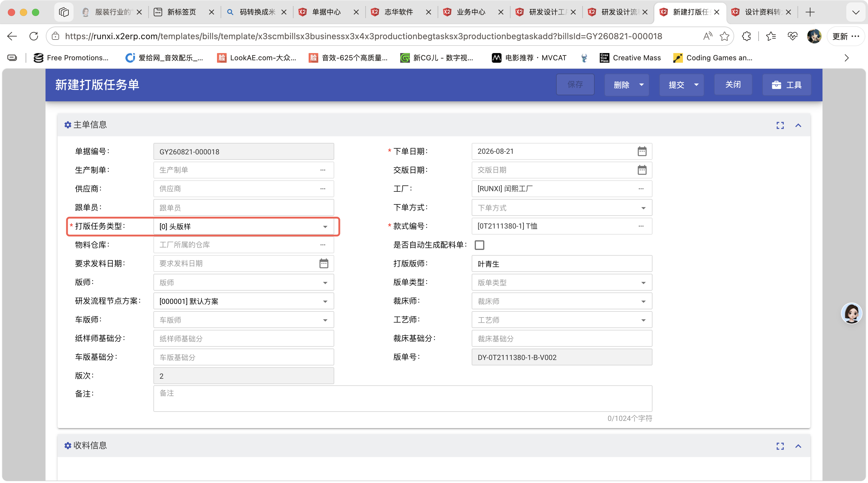Screen dimensions: 868x483
Task: Click the read aloud icon
Action: coord(708,36)
